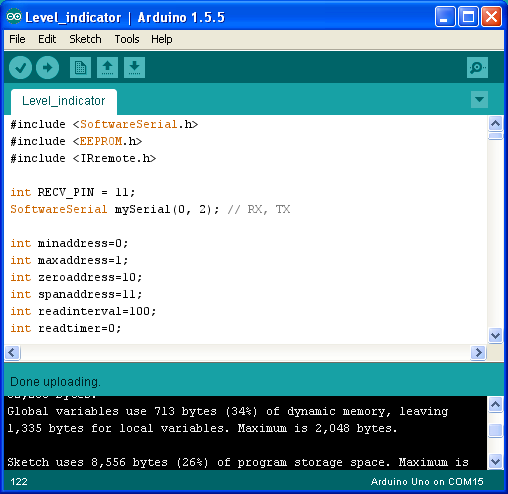The height and width of the screenshot is (494, 508).
Task: Click the Arduino infinity logo in title bar
Action: pyautogui.click(x=14, y=17)
